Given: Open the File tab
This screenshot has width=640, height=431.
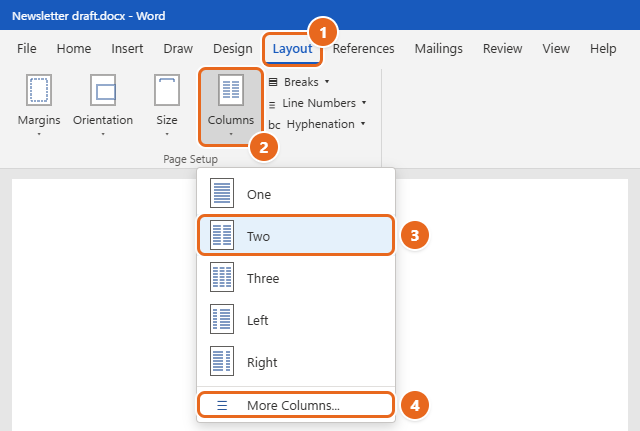Looking at the screenshot, I should click(27, 49).
